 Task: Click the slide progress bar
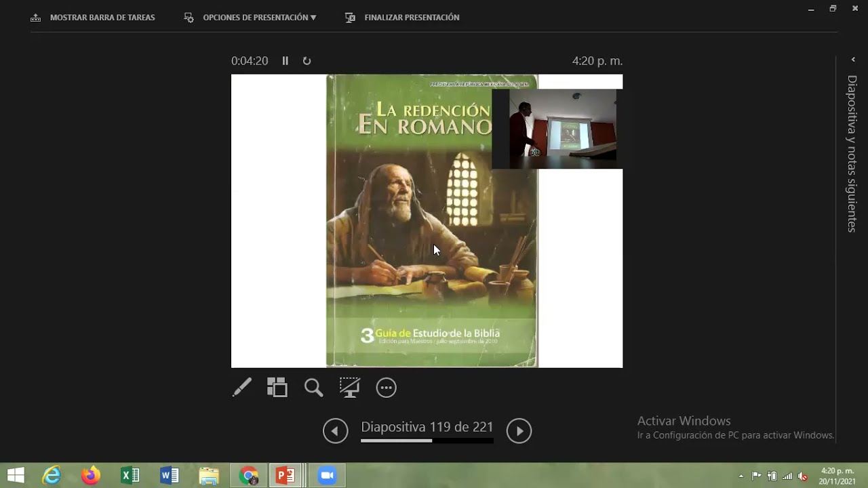[427, 441]
